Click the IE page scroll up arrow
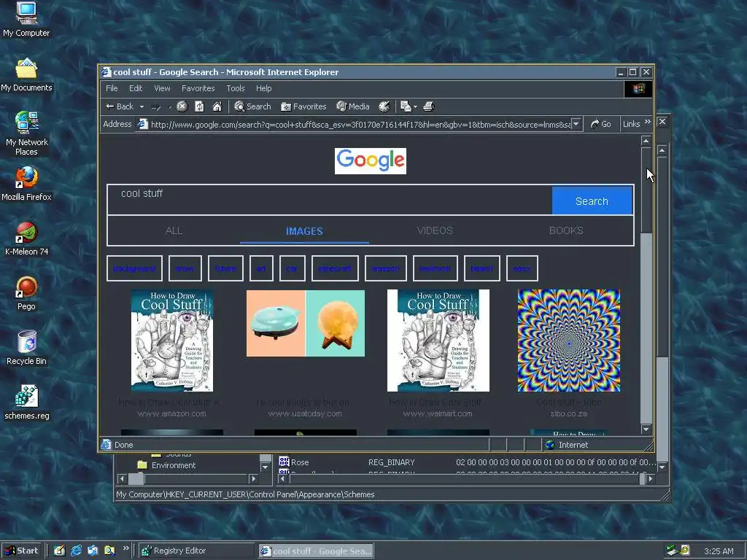This screenshot has width=747, height=560. [646, 141]
